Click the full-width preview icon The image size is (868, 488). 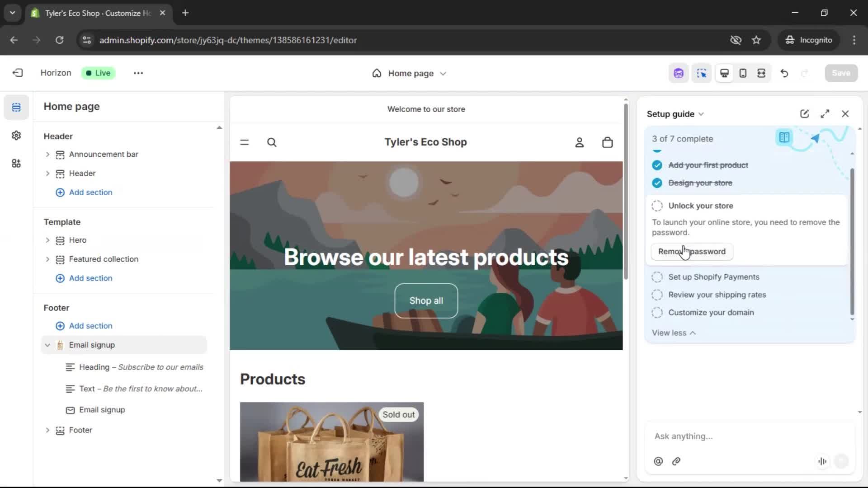tap(762, 73)
